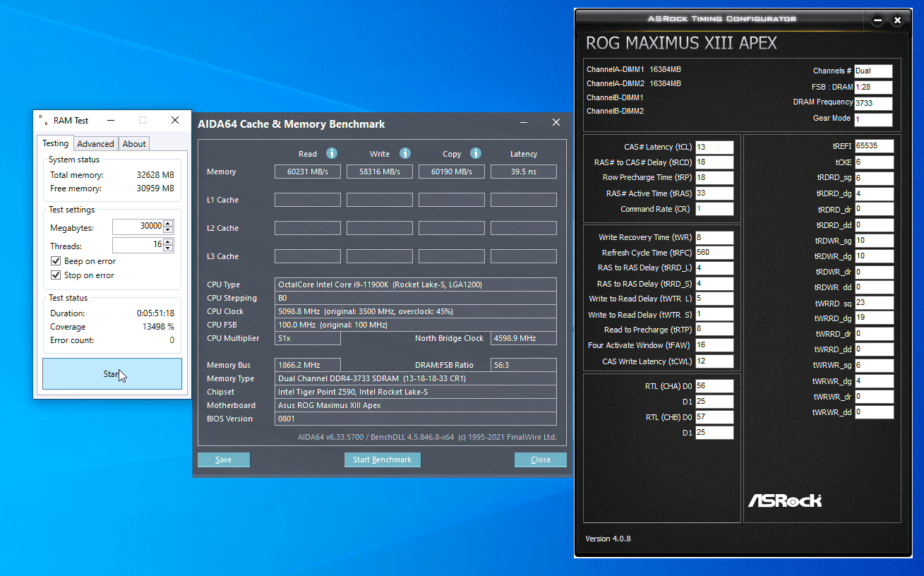The height and width of the screenshot is (576, 924).
Task: Switch to the Testing tab in RAM Test
Action: point(56,143)
